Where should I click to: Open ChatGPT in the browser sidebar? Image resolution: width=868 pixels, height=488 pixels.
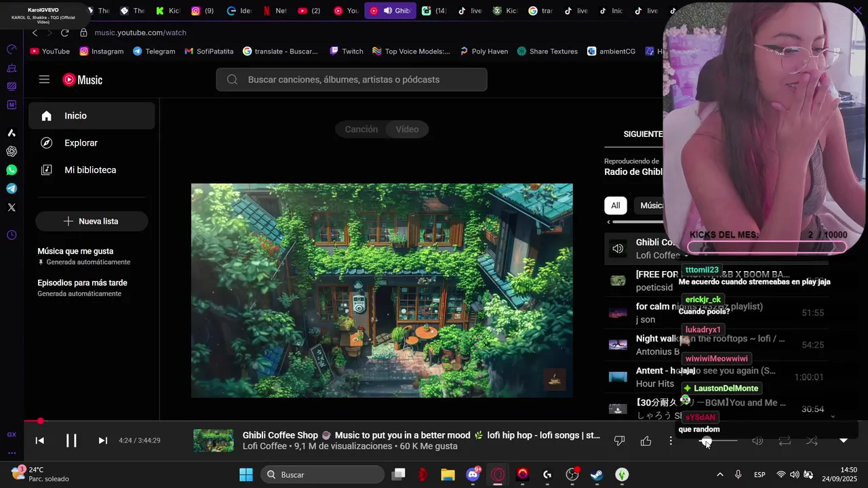(12, 151)
